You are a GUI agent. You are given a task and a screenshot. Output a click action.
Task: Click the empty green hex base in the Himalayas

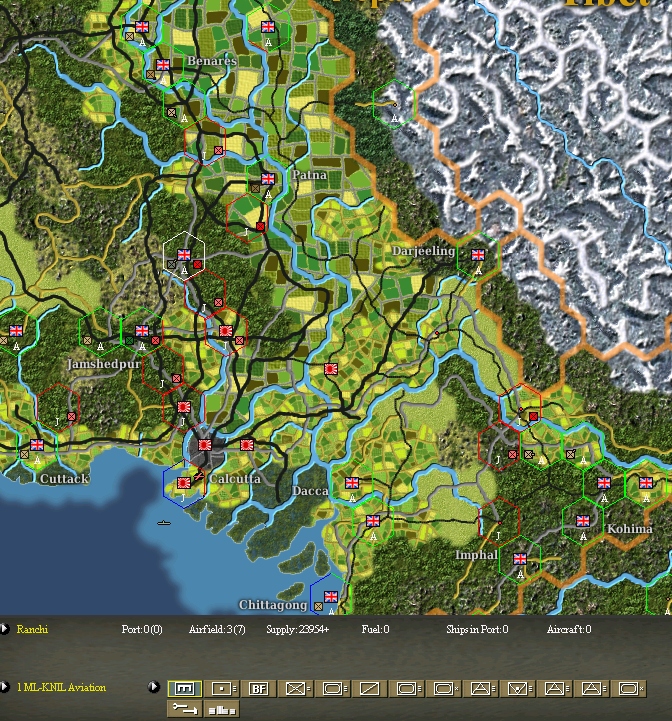pyautogui.click(x=394, y=106)
